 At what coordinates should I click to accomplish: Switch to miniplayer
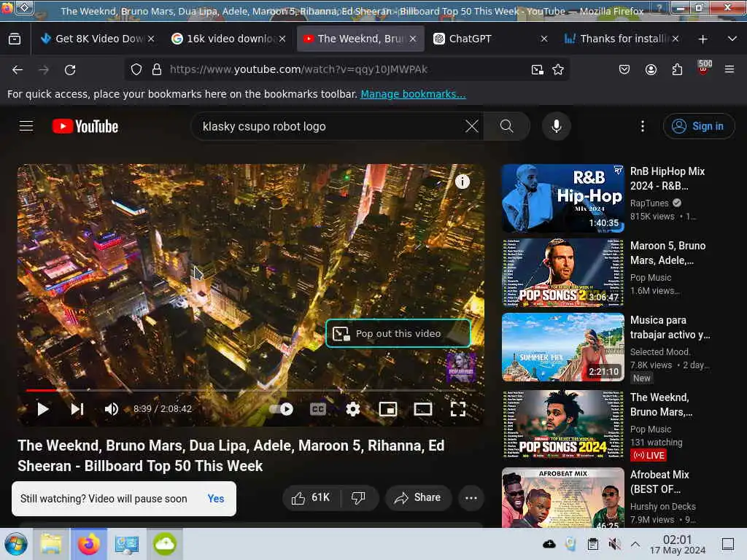click(388, 409)
